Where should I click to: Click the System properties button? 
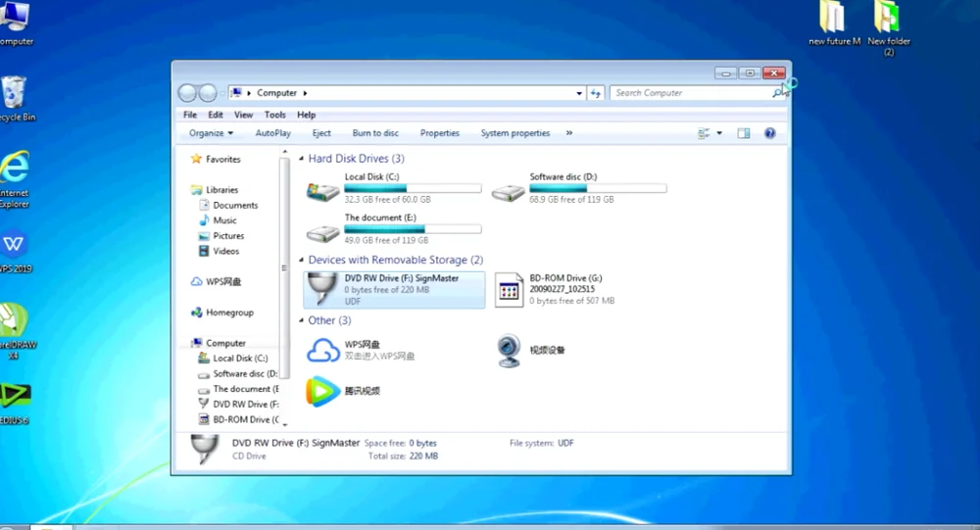coord(514,133)
